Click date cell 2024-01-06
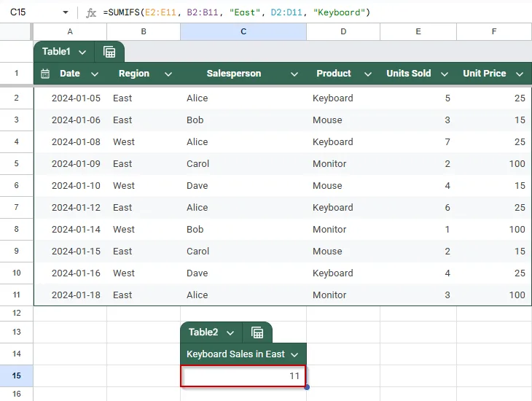Image resolution: width=532 pixels, height=401 pixels. click(70, 120)
